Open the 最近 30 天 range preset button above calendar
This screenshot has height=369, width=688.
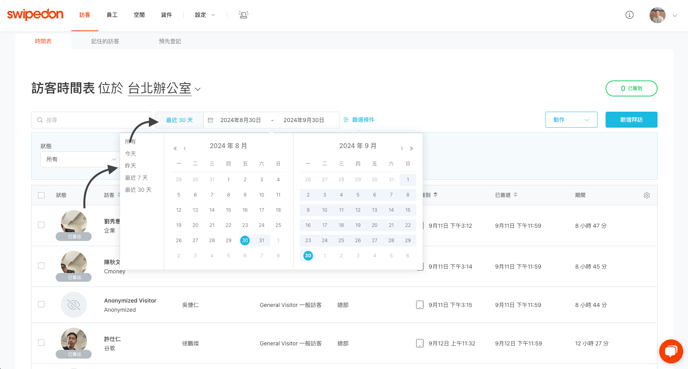(179, 120)
